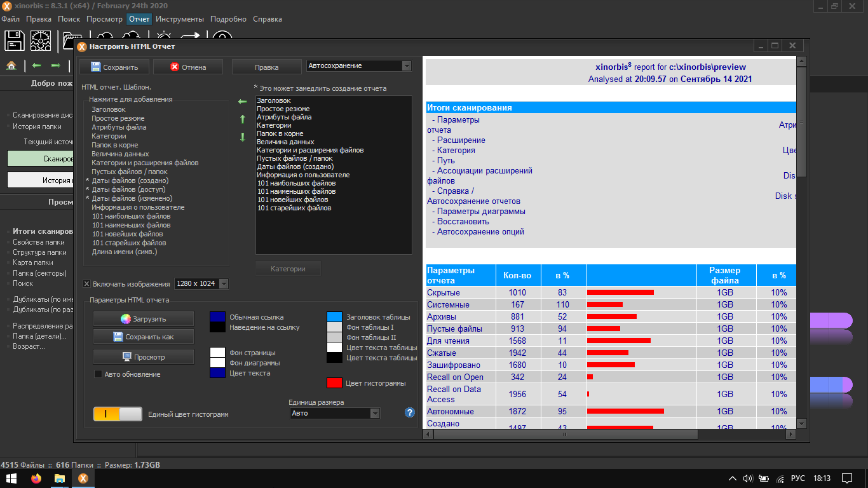Toggle the Единый цвет гистограмм switch
This screenshot has height=488, width=868.
(x=118, y=414)
